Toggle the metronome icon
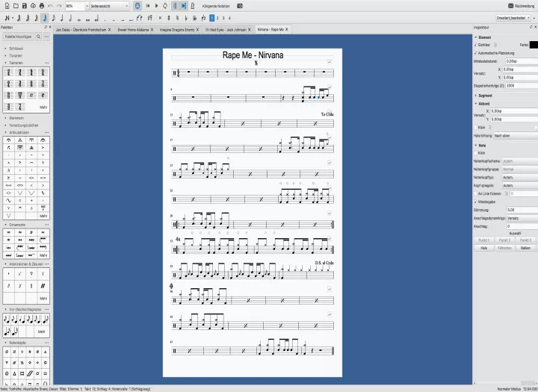This screenshot has width=538, height=392. tap(193, 6)
